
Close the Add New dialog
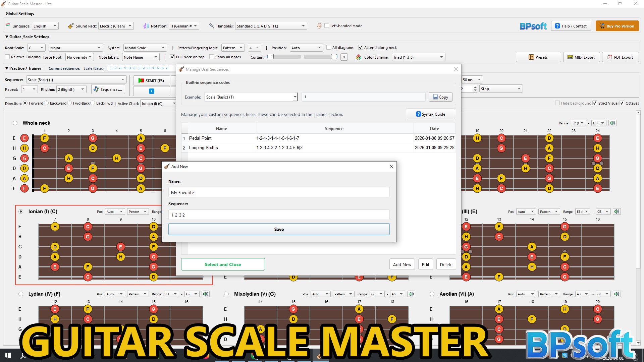pos(391,166)
